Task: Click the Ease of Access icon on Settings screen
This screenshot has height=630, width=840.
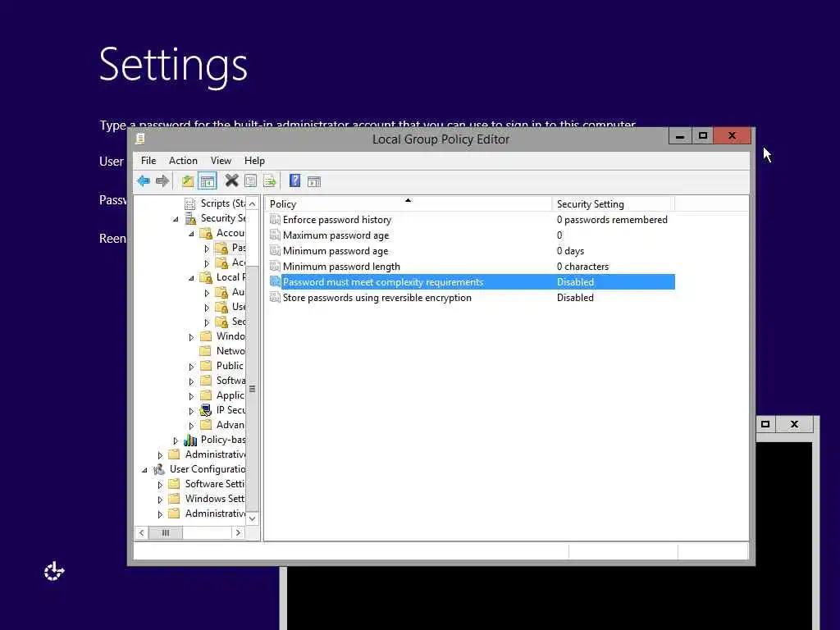Action: coord(54,572)
